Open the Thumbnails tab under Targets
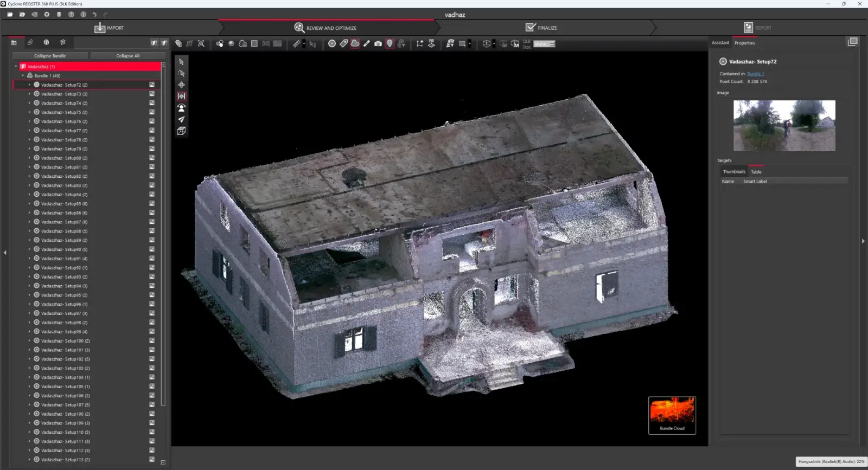The width and height of the screenshot is (868, 470). pyautogui.click(x=733, y=172)
